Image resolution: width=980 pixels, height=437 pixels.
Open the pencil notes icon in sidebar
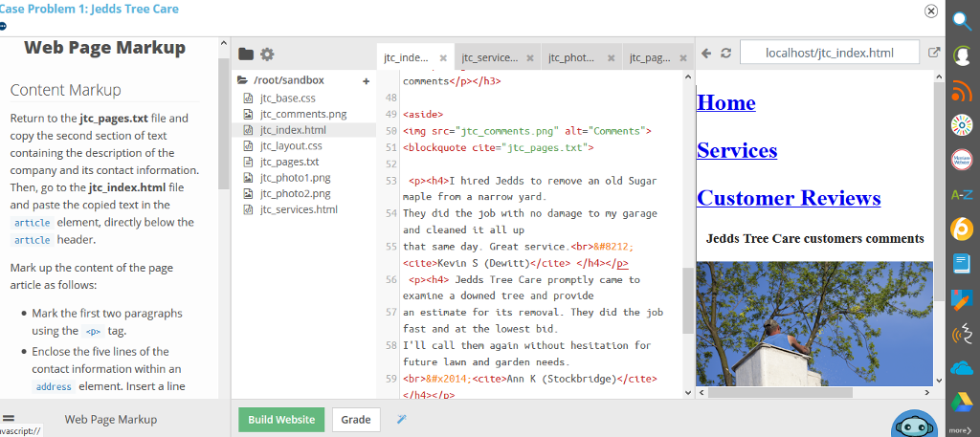click(x=962, y=299)
